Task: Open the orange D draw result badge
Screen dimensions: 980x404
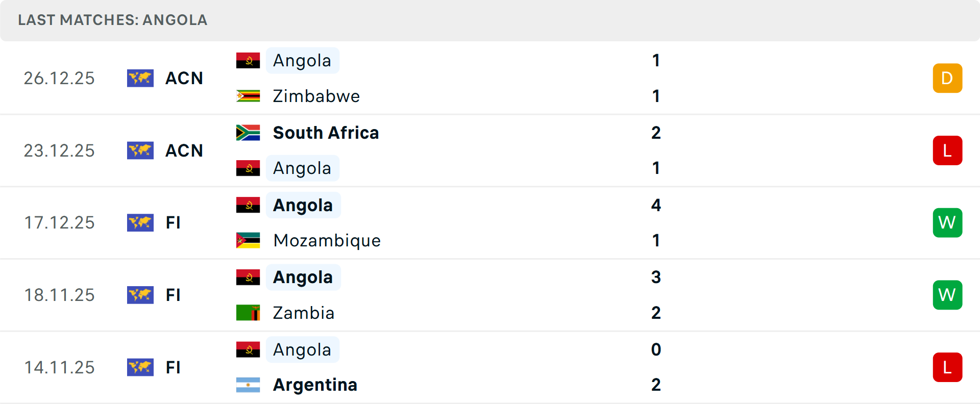Action: tap(947, 78)
